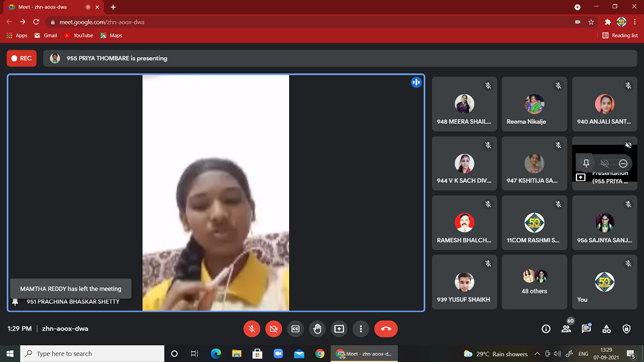This screenshot has width=644, height=362.
Task: Show the participants list
Action: [x=566, y=329]
